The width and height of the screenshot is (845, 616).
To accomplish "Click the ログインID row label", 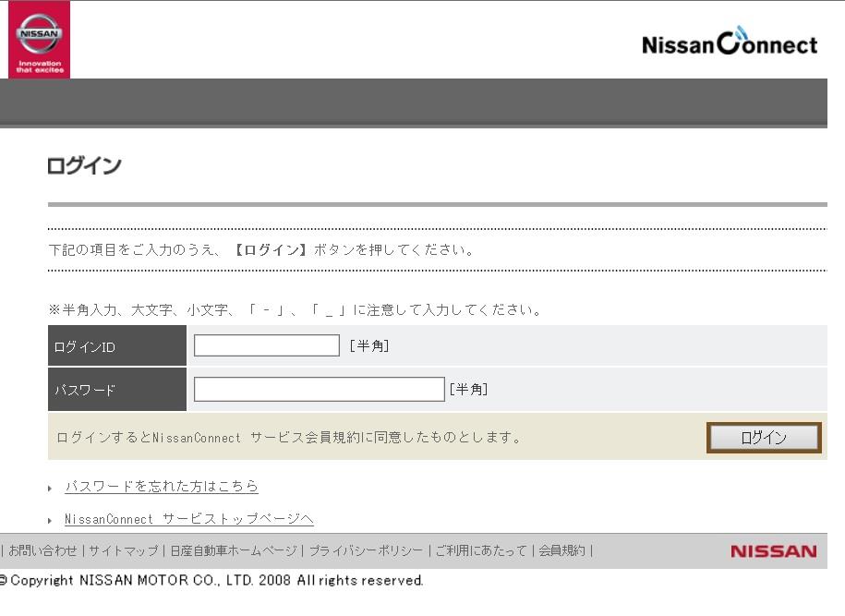I will coord(85,347).
